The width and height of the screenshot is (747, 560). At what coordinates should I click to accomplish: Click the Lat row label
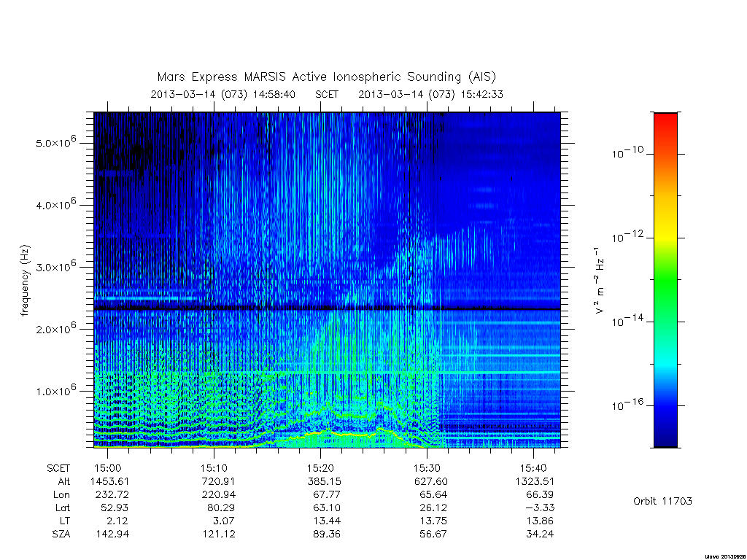pyautogui.click(x=62, y=507)
